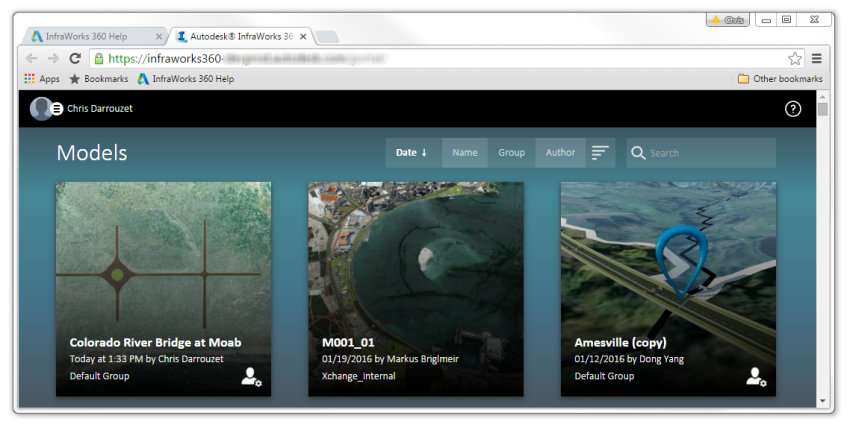This screenshot has height=427, width=850.
Task: Open the M001_01 model thumbnail
Action: (416, 289)
